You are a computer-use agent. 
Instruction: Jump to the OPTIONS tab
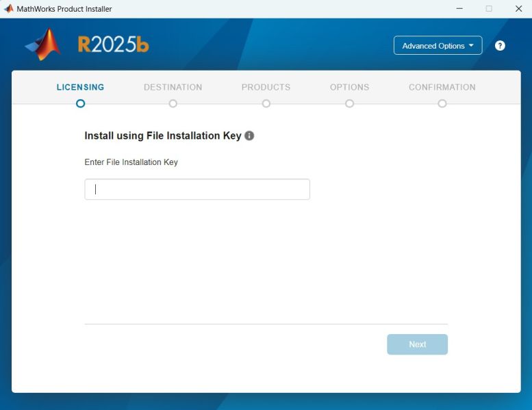[x=349, y=88]
